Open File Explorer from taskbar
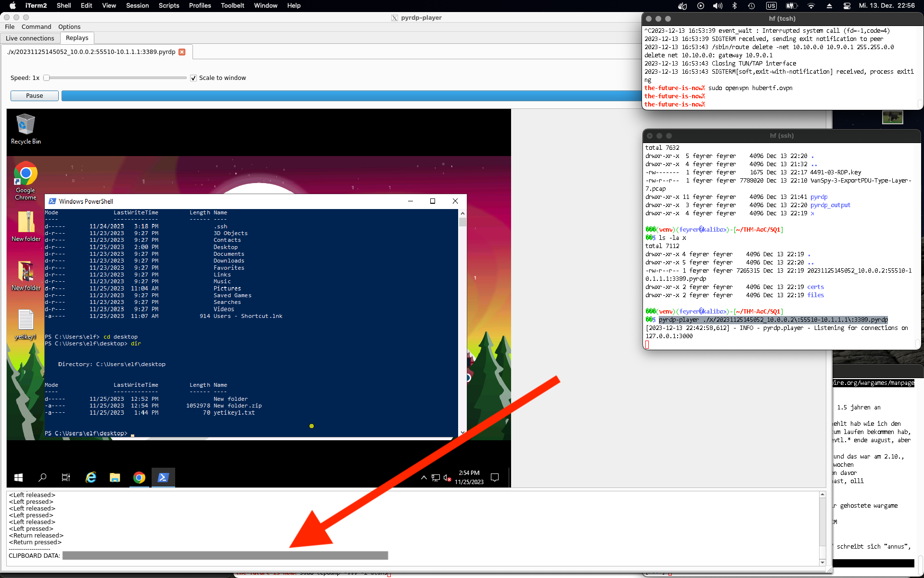 click(115, 477)
